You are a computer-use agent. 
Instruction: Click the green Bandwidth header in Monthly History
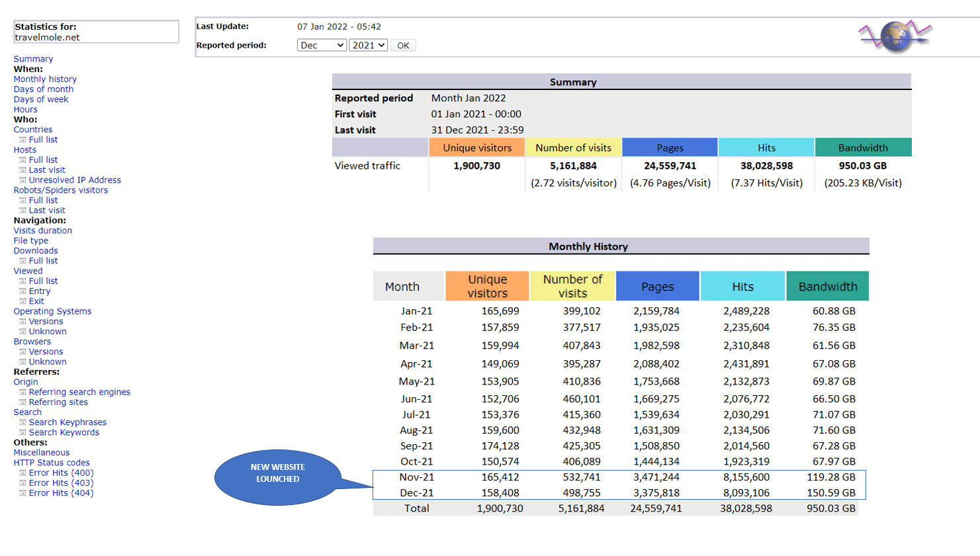[x=827, y=287]
